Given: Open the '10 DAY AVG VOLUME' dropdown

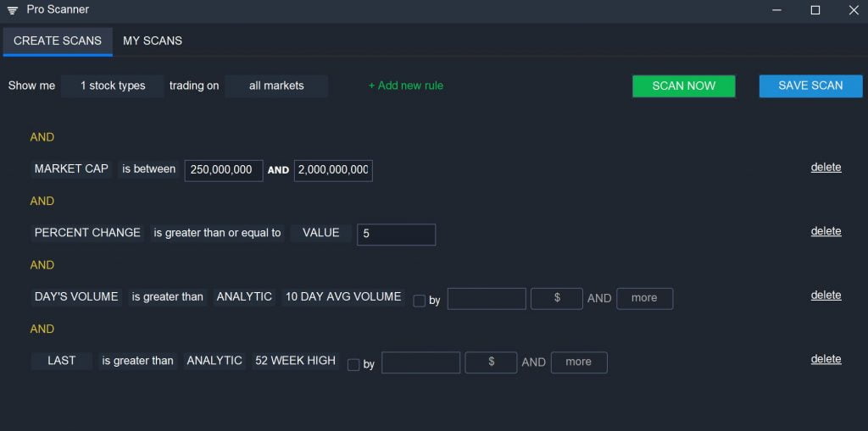Looking at the screenshot, I should pos(343,297).
